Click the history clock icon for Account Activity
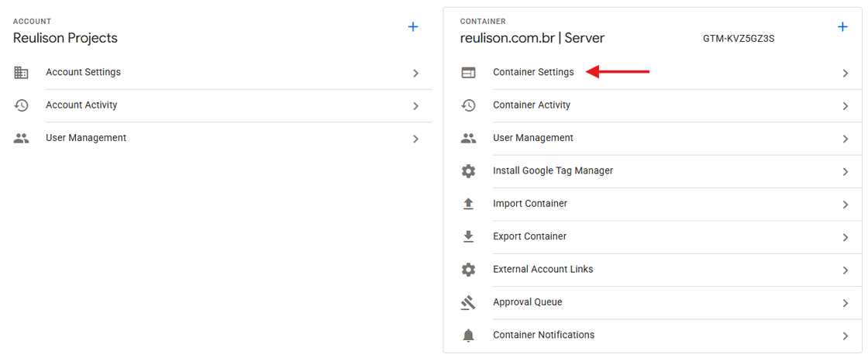868x358 pixels. (21, 105)
